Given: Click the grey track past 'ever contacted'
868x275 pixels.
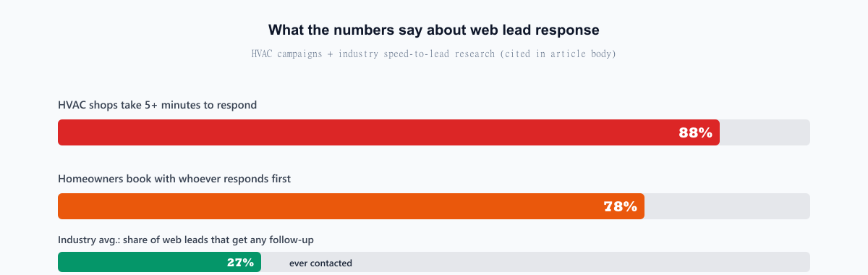Looking at the screenshot, I should [582, 262].
